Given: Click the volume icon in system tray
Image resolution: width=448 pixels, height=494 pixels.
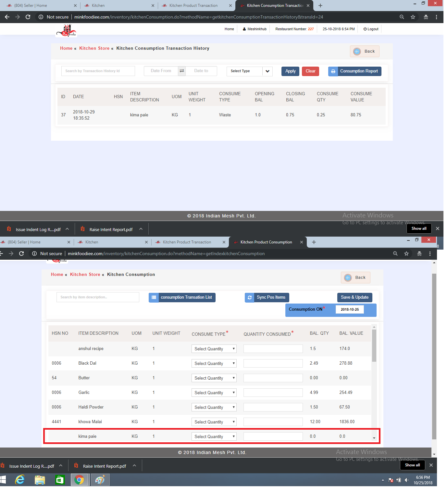Looking at the screenshot, I should point(406,480).
